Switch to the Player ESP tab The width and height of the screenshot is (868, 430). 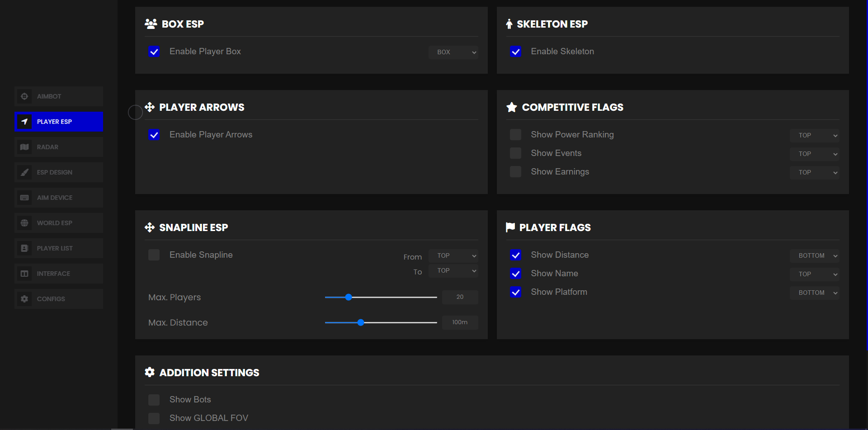point(59,122)
